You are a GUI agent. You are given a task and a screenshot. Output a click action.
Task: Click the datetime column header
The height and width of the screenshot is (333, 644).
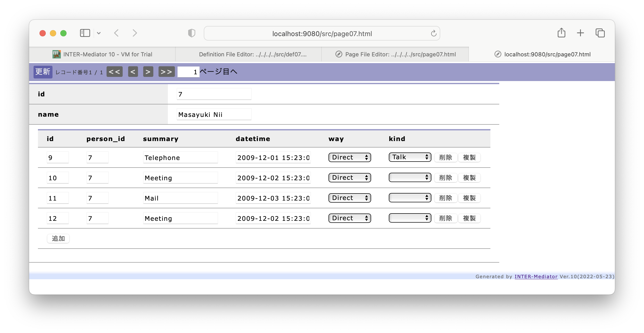[253, 139]
